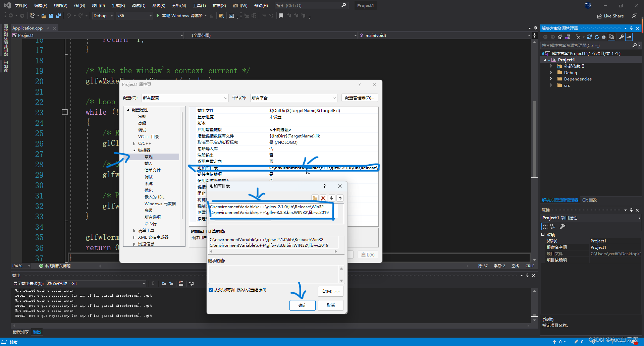
Task: Open the 文件(F) menu
Action: tap(21, 6)
